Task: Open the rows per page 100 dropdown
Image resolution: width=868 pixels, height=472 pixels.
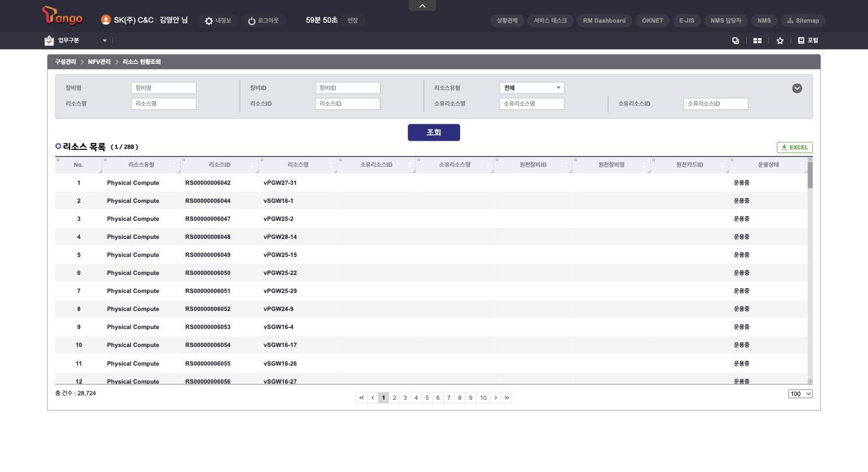Action: coord(801,394)
